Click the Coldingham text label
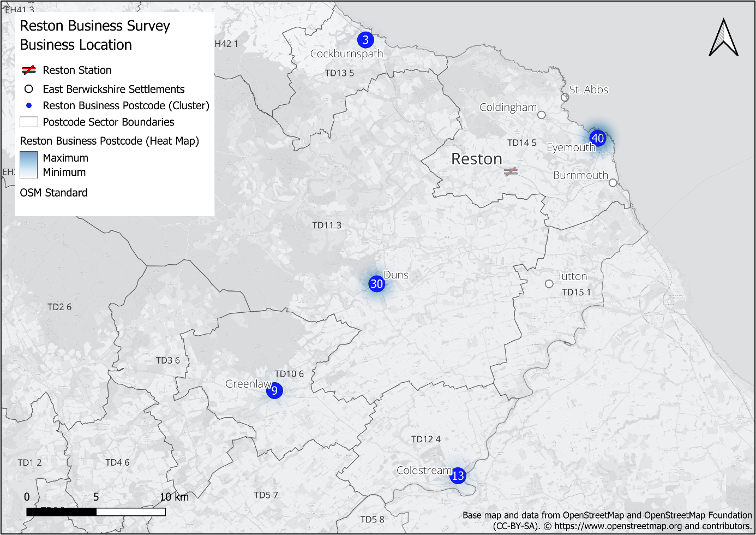 pyautogui.click(x=508, y=108)
